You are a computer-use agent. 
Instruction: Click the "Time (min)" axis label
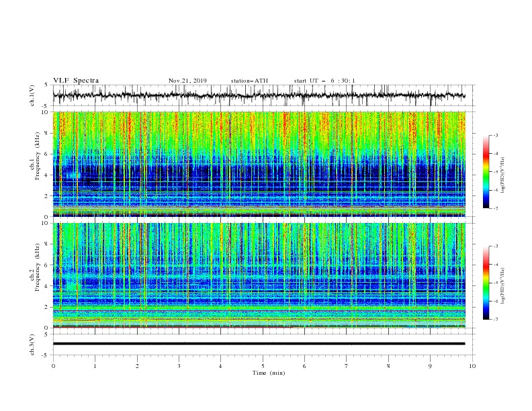pos(269,373)
